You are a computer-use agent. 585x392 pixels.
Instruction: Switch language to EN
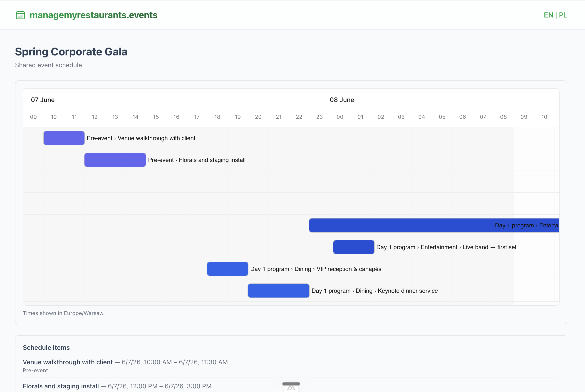pos(548,15)
